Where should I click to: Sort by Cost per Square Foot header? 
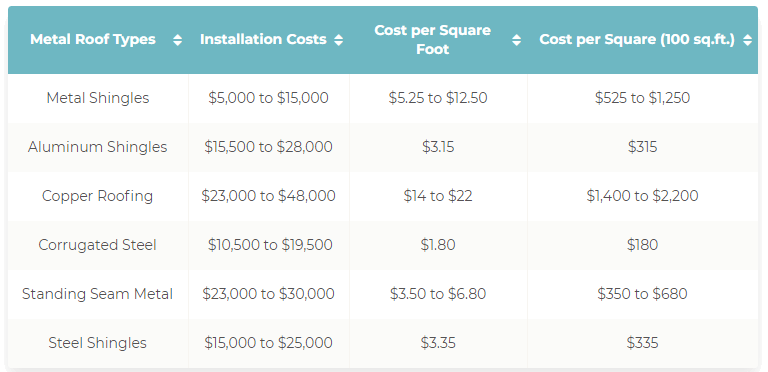[x=432, y=40]
